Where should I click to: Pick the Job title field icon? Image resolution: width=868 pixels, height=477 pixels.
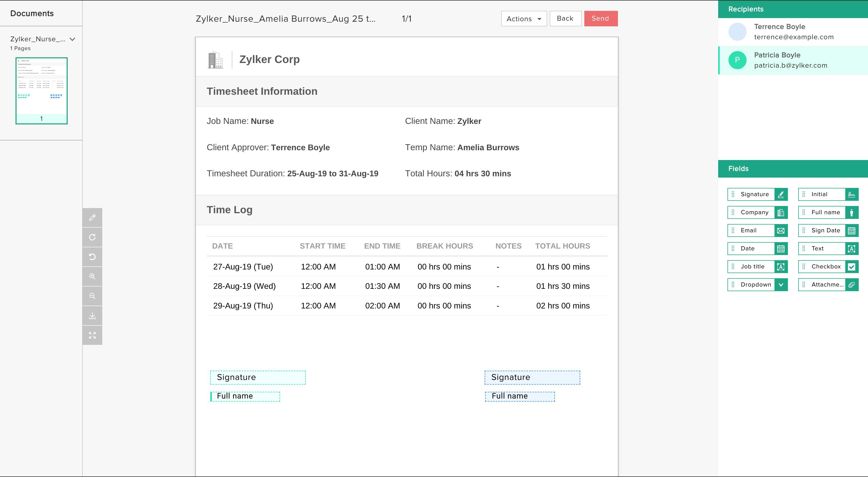[781, 267]
